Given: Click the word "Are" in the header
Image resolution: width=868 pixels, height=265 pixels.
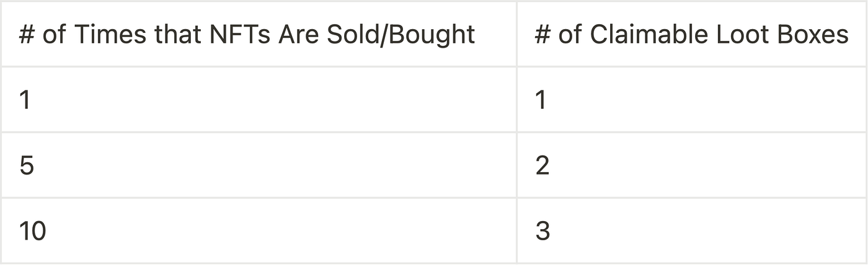Looking at the screenshot, I should [x=297, y=34].
